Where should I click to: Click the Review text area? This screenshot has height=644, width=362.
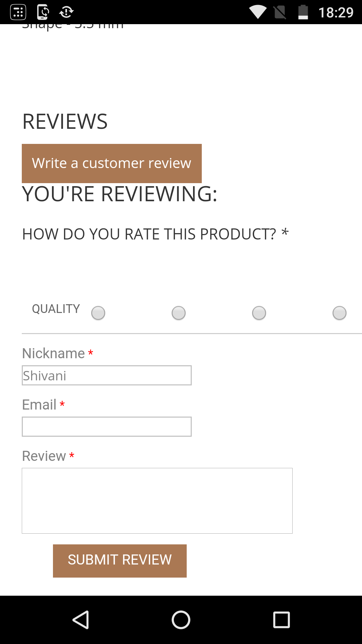[x=157, y=500]
